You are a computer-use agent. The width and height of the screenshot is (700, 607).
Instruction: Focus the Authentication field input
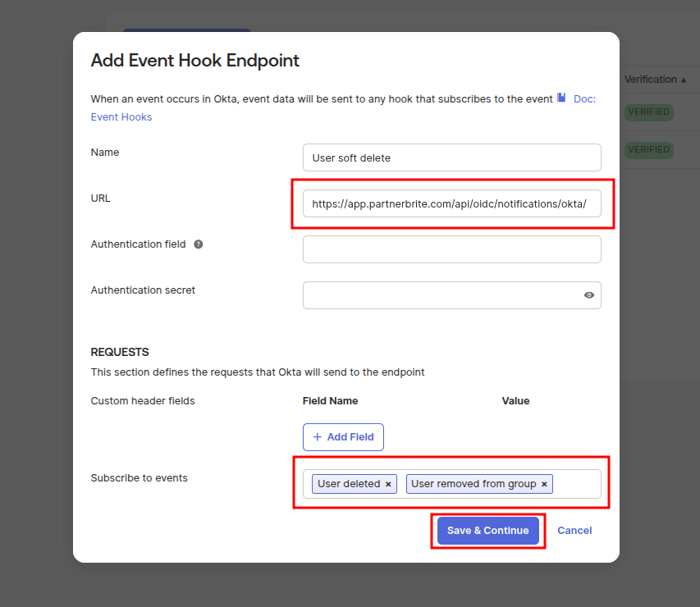point(452,249)
